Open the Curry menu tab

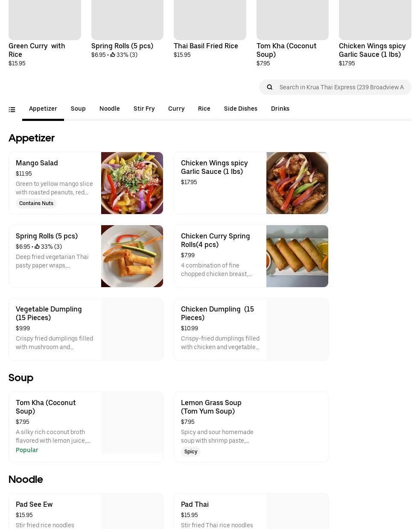coord(176,109)
